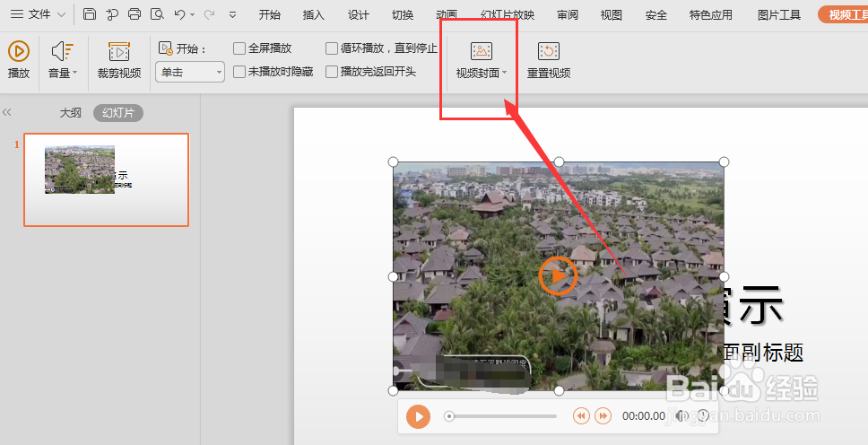Screen dimensions: 868x445
Task: Click the orange play overlay on video
Action: (558, 275)
